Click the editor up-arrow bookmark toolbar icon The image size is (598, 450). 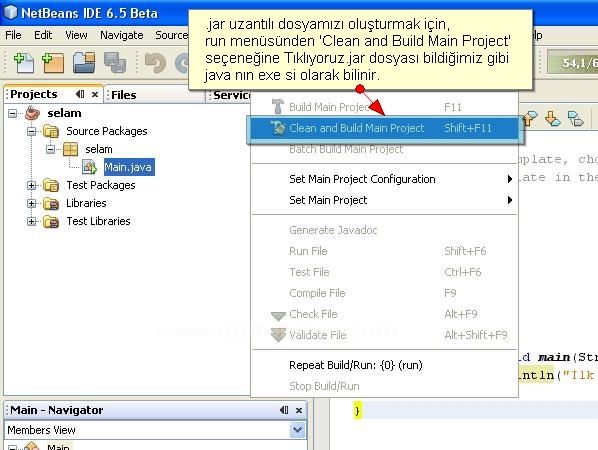click(530, 119)
